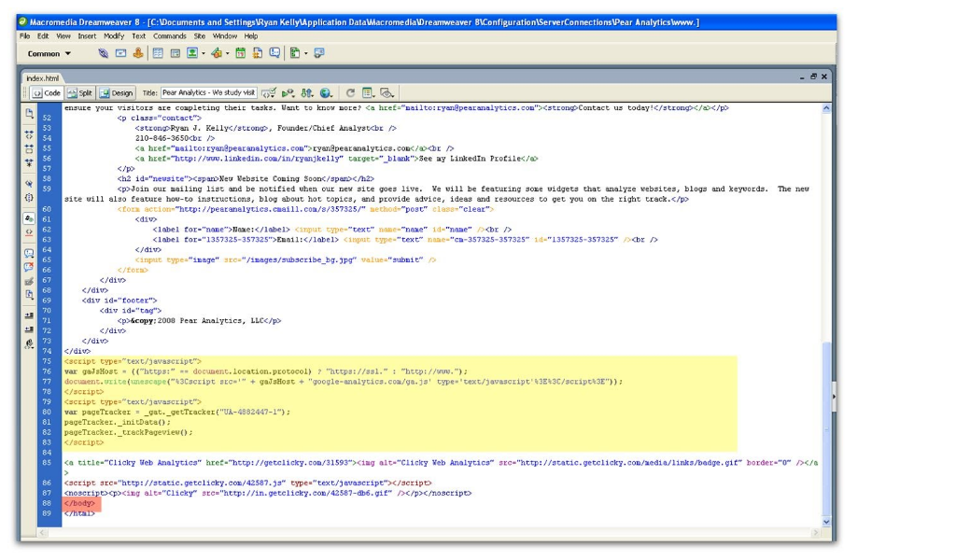Click the Media insert icon

click(217, 53)
